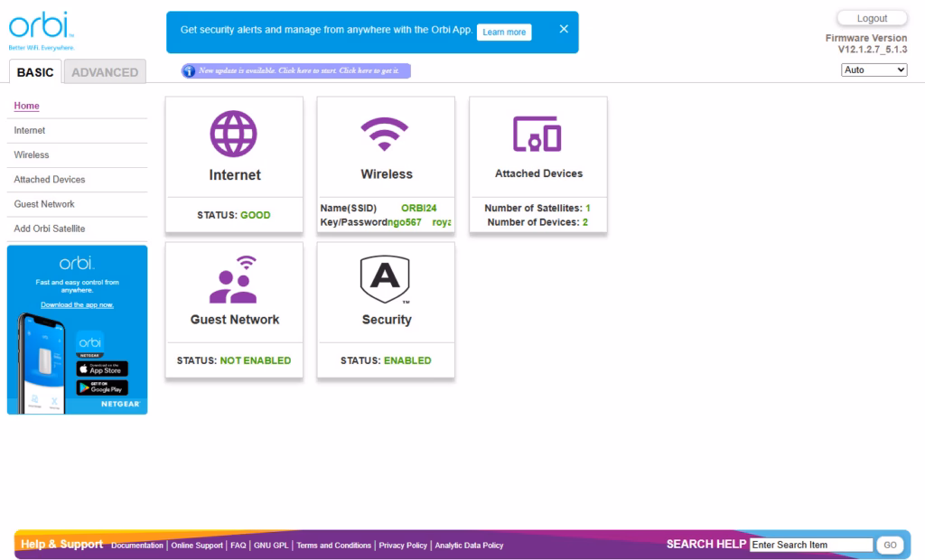
Task: Open the Privacy Policy footer link
Action: (403, 546)
